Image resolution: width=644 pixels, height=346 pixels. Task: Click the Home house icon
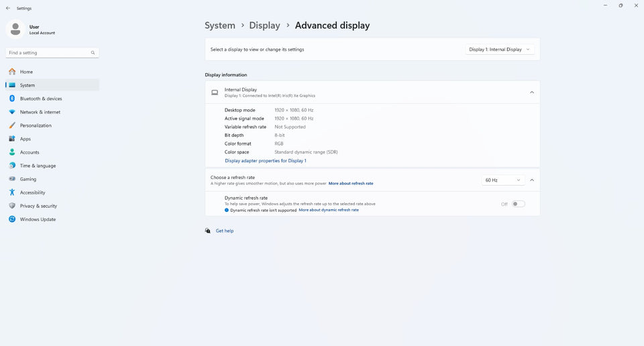tap(12, 72)
